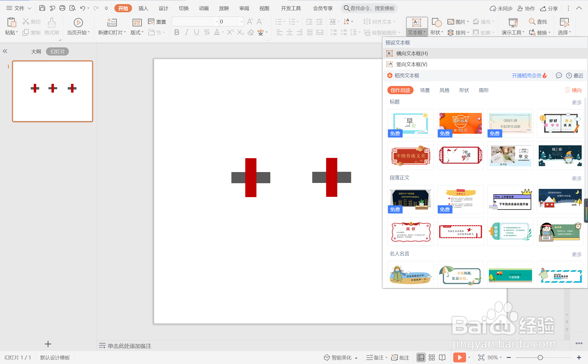The width and height of the screenshot is (588, 364).
Task: Toggle Italic formatting
Action: pyautogui.click(x=186, y=32)
